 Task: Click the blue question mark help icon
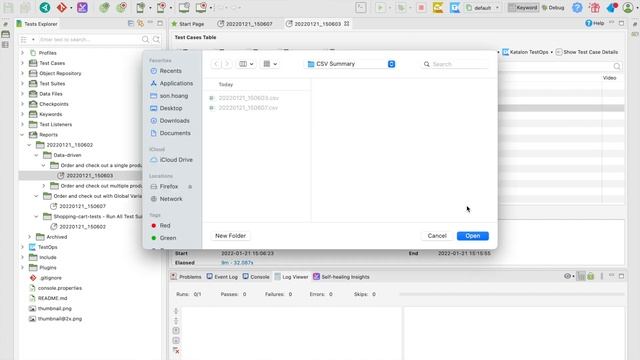(x=577, y=7)
